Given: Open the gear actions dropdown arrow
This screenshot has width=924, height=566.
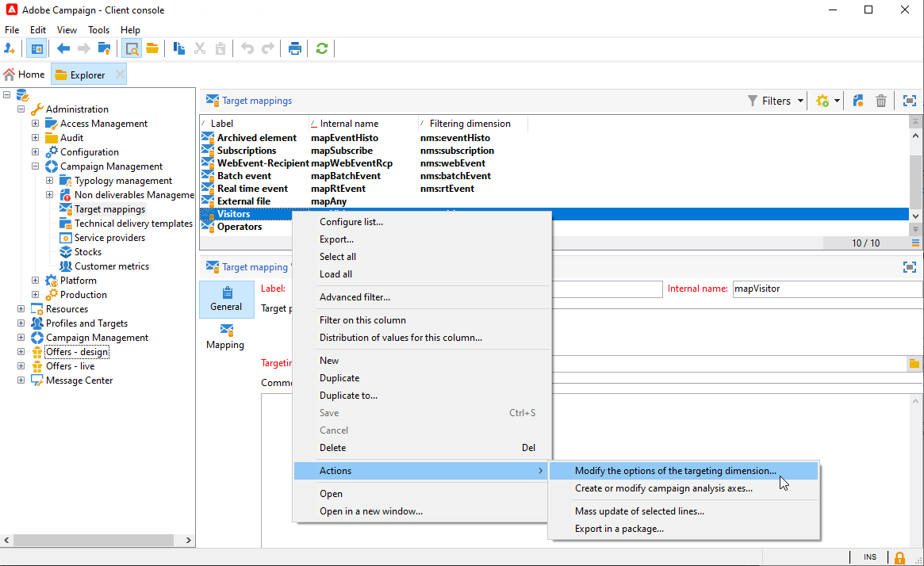Looking at the screenshot, I should 837,101.
